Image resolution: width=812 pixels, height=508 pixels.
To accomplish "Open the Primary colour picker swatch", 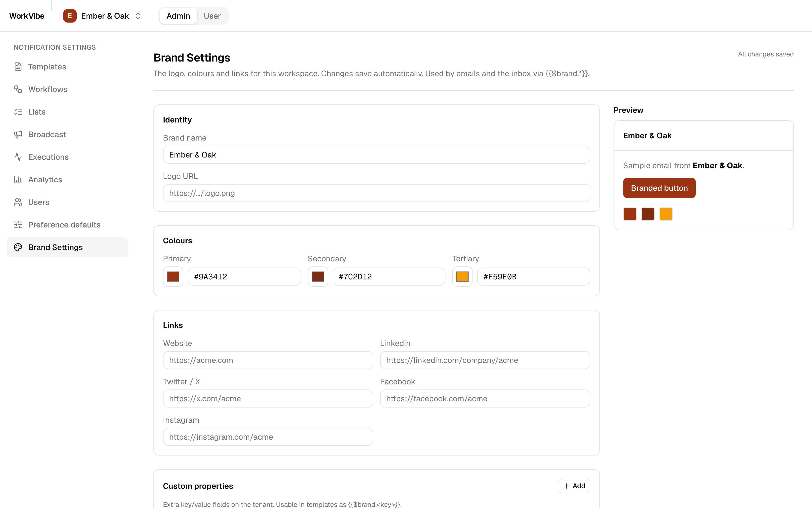I will point(173,277).
